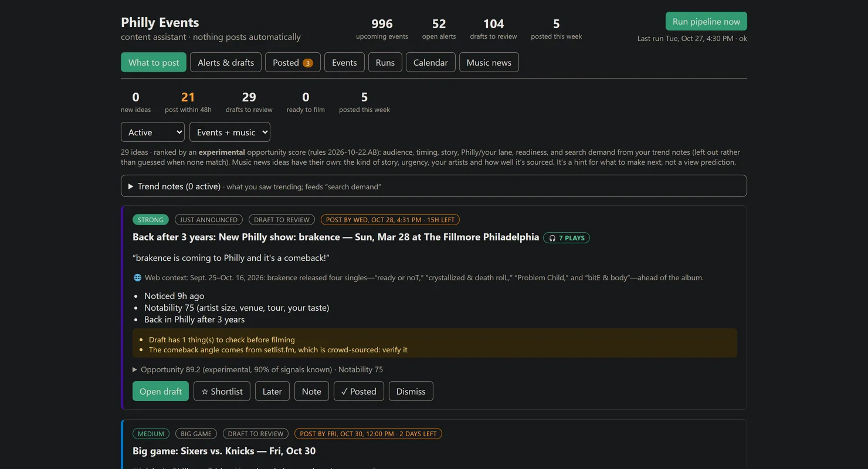Go to the Events tab
The width and height of the screenshot is (868, 469).
[x=344, y=62]
